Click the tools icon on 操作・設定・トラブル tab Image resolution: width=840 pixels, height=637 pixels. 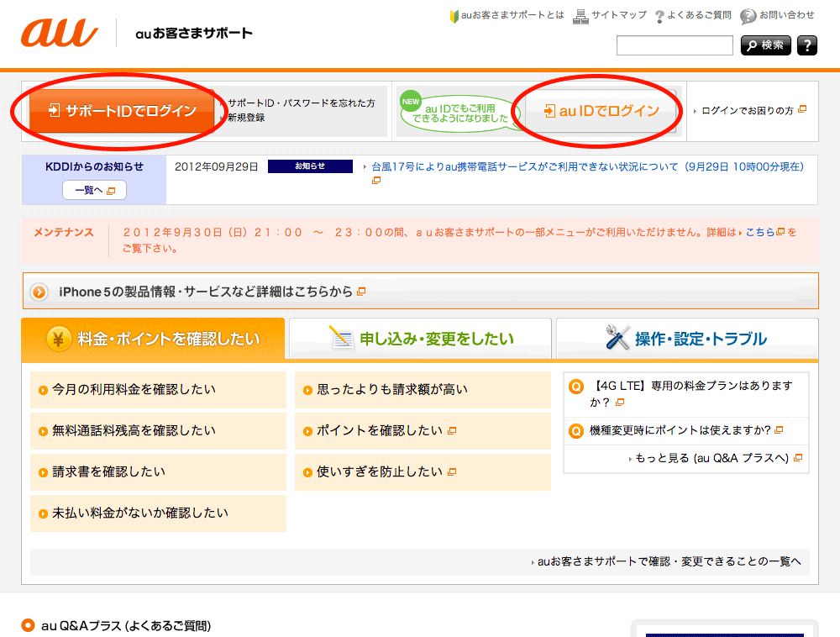(617, 338)
